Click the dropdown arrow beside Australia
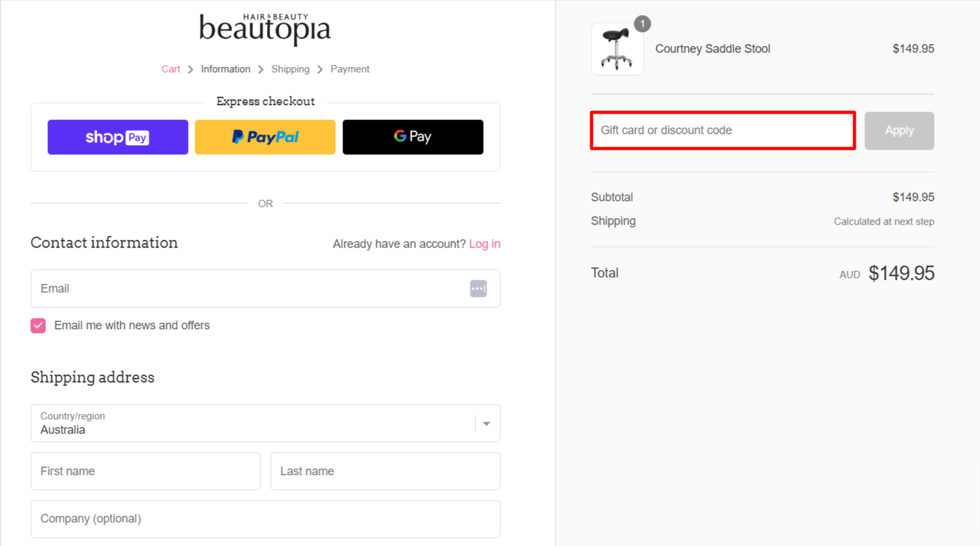This screenshot has height=546, width=980. tap(486, 423)
